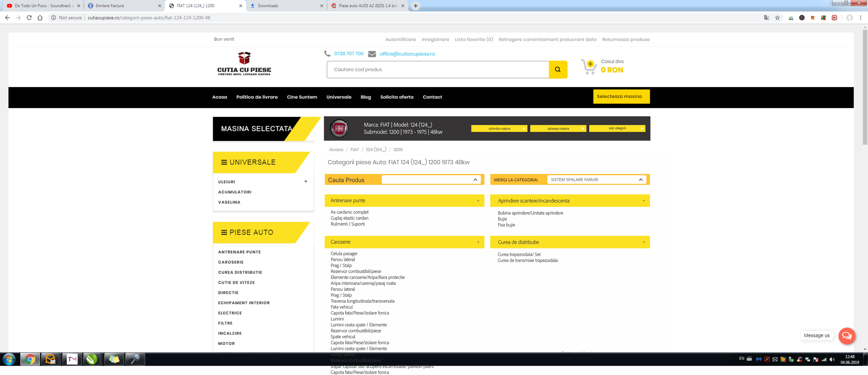This screenshot has height=375, width=868.
Task: Click the magnifier app in taskbar
Action: coord(135,359)
